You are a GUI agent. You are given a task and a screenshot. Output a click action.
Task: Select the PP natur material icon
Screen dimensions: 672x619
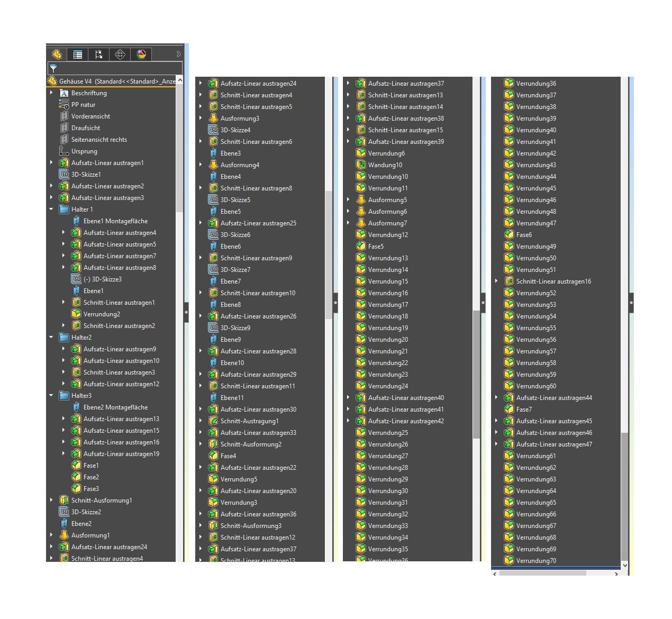pyautogui.click(x=64, y=105)
